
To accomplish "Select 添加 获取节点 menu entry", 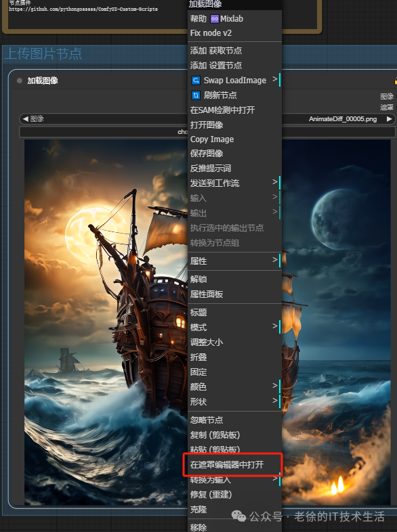I will coord(234,51).
